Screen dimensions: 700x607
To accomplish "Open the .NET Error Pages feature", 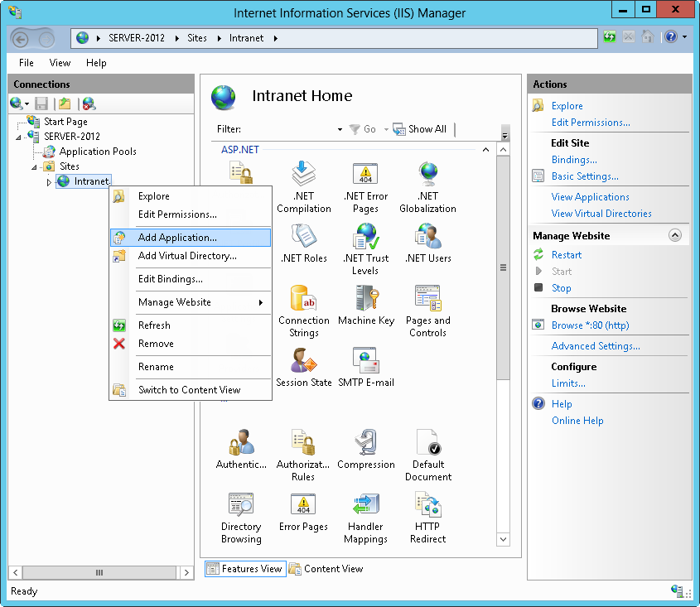I will 365,187.
